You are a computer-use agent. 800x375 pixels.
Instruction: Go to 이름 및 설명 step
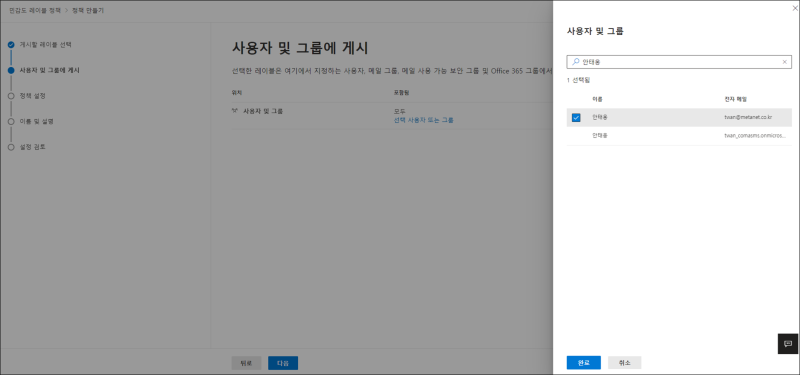pyautogui.click(x=36, y=121)
